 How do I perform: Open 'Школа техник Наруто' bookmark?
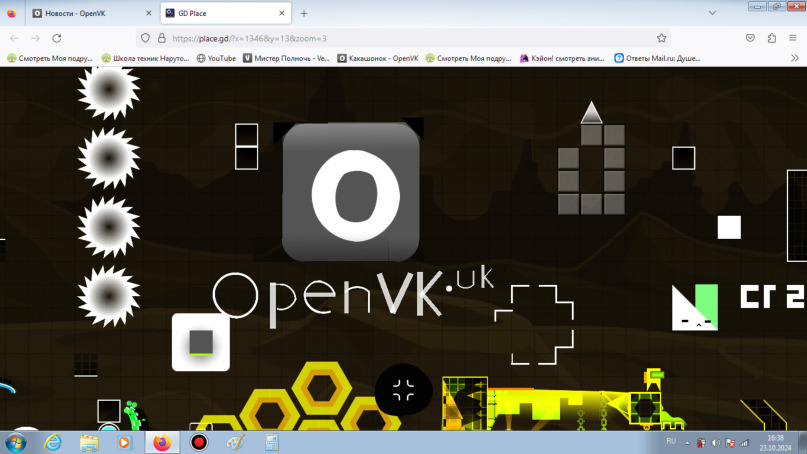146,58
